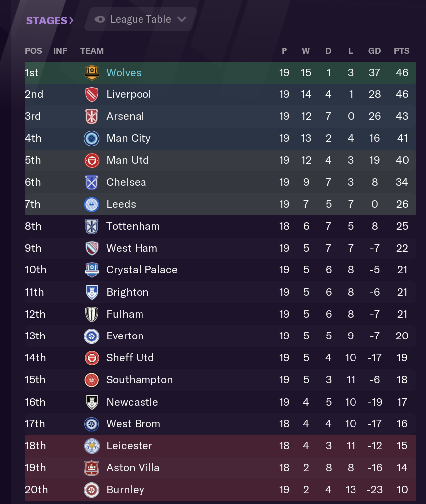Select the Man City badge icon
Image resolution: width=426 pixels, height=504 pixels.
point(92,138)
